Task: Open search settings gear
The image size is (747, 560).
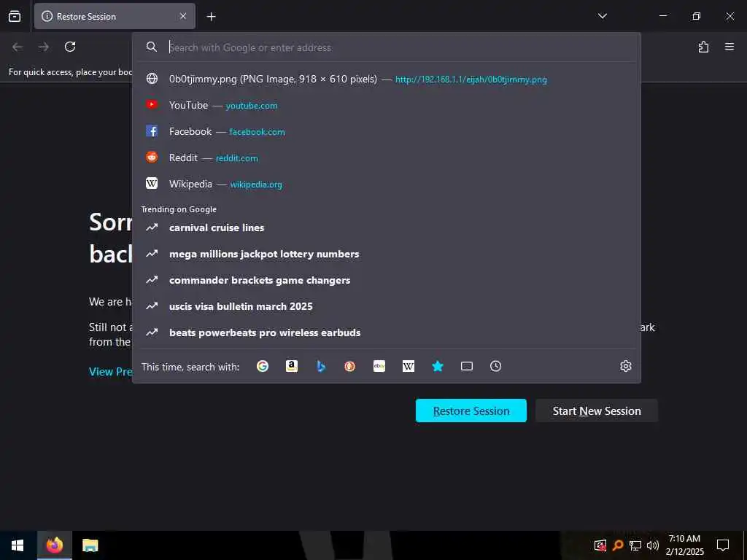Action: point(625,366)
